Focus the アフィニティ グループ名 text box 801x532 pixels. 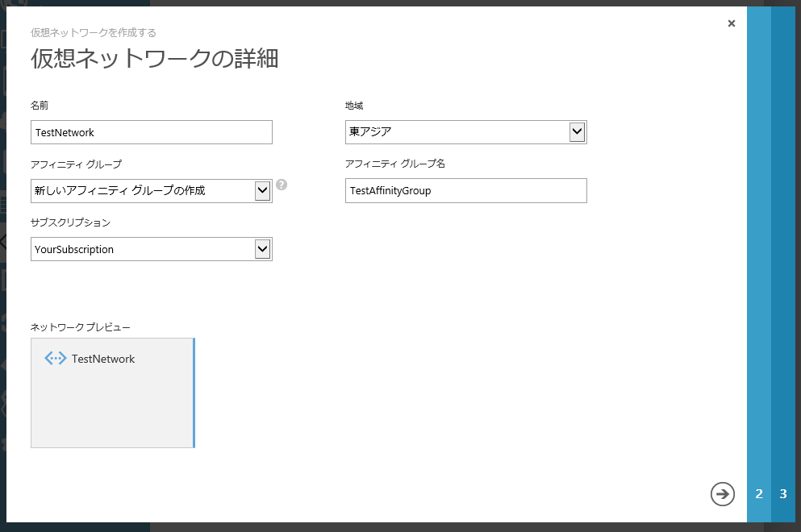click(x=465, y=191)
